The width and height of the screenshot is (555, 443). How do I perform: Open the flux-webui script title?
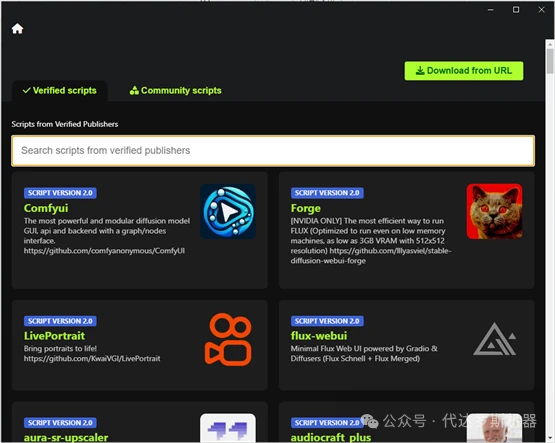[319, 336]
